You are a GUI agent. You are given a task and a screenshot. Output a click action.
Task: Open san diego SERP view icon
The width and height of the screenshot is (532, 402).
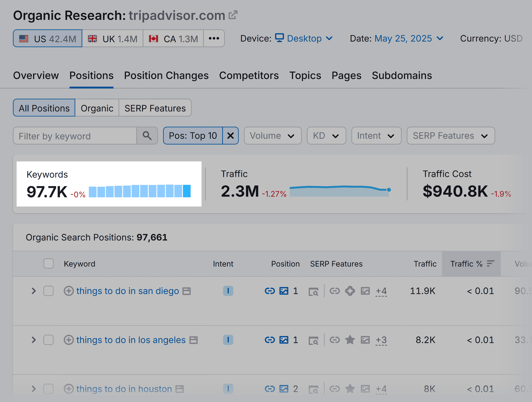(x=313, y=292)
